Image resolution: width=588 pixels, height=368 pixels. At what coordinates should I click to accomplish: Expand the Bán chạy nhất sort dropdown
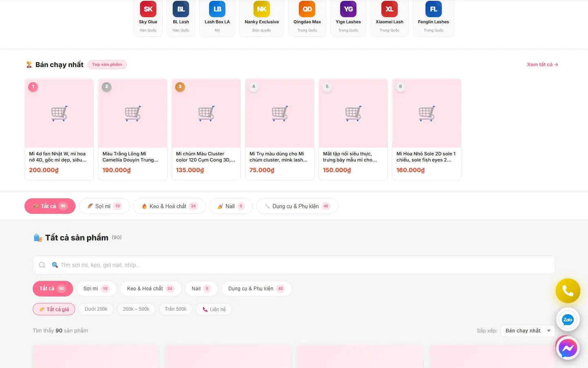[x=528, y=331]
